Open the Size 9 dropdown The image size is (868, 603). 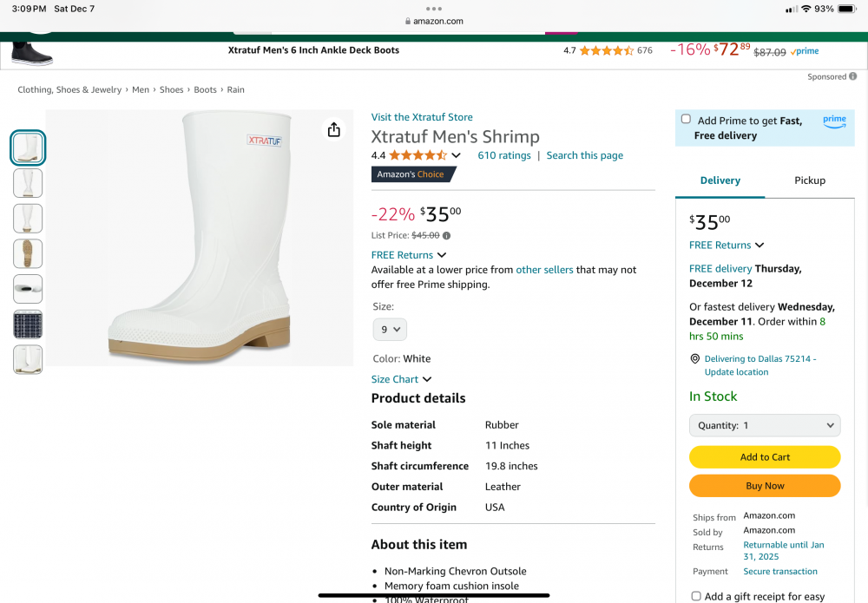[390, 330]
